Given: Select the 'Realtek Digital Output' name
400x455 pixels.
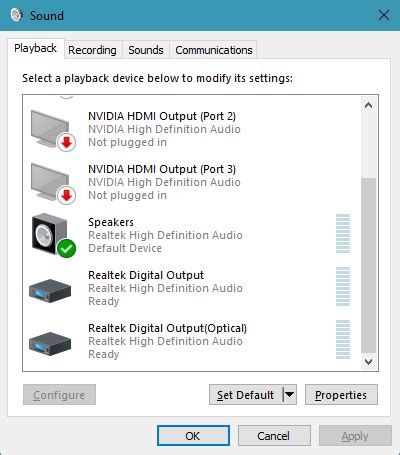Looking at the screenshot, I should click(146, 275).
